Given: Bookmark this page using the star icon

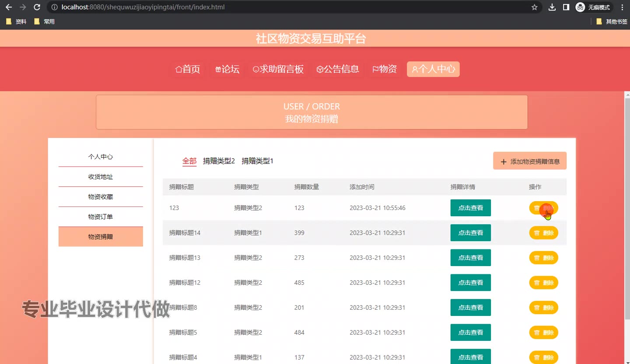Looking at the screenshot, I should click(x=534, y=7).
